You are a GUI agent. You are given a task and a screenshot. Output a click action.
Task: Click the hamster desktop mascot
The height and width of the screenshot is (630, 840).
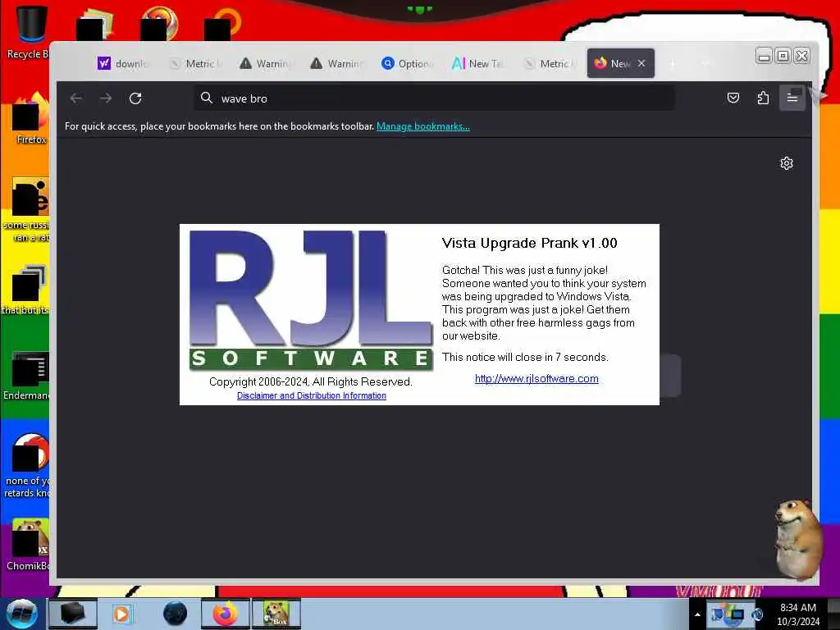tap(798, 538)
